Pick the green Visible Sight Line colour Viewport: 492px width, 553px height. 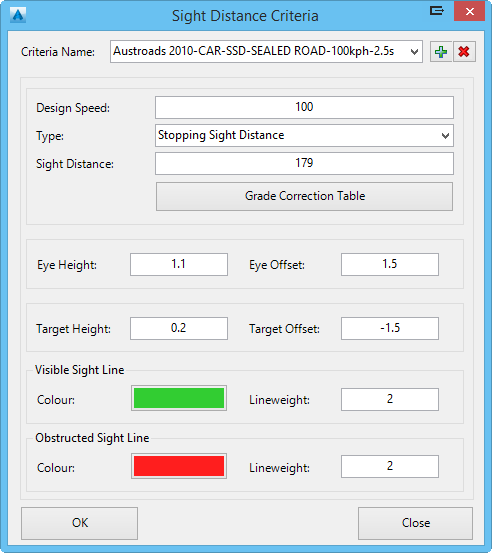(179, 398)
